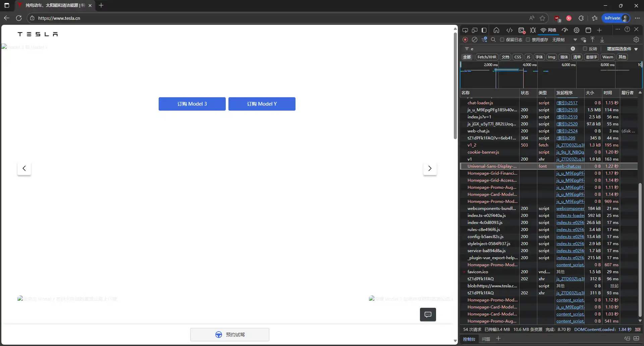Refresh the Tesla page
Image resolution: width=644 pixels, height=346 pixels.
click(x=19, y=18)
